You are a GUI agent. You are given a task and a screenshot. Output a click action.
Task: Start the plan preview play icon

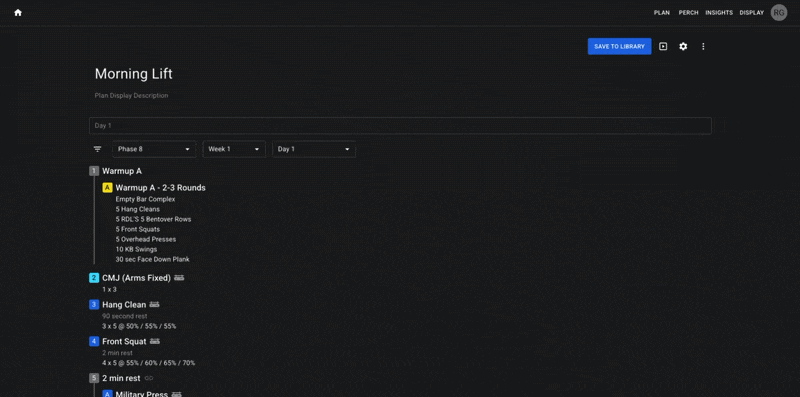[663, 46]
